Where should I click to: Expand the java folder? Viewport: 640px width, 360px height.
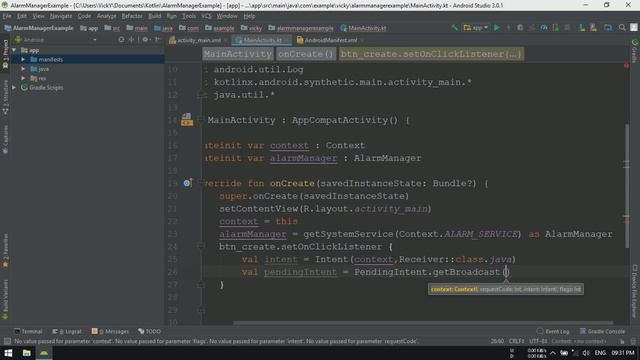pos(23,69)
